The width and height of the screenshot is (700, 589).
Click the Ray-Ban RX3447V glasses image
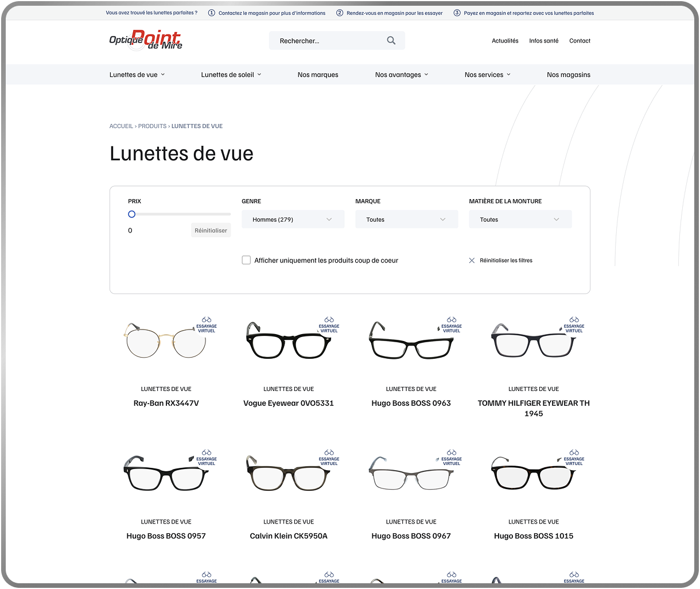tap(166, 340)
